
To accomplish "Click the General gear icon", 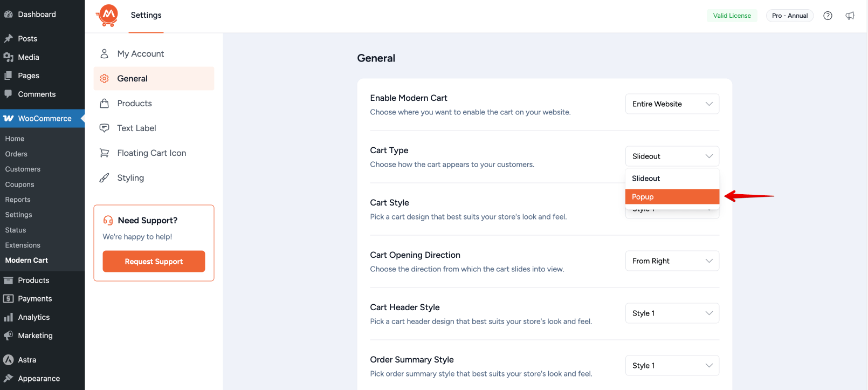I will 105,78.
